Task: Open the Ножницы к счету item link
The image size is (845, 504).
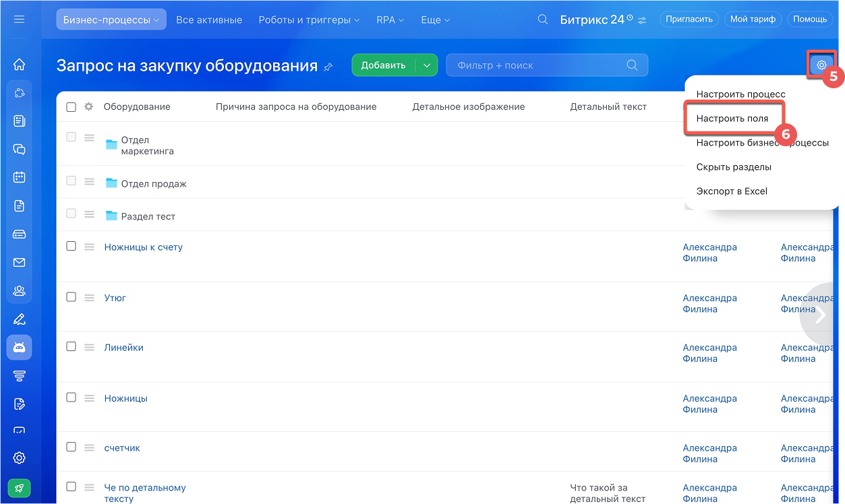Action: (x=144, y=247)
